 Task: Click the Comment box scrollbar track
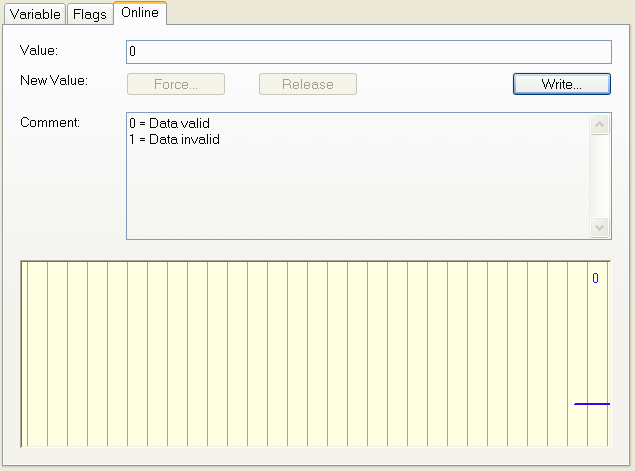tap(600, 176)
